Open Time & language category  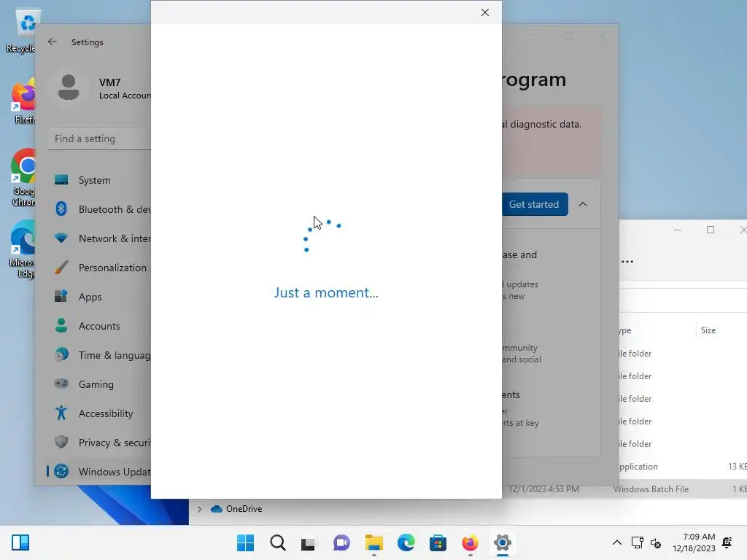[98, 355]
